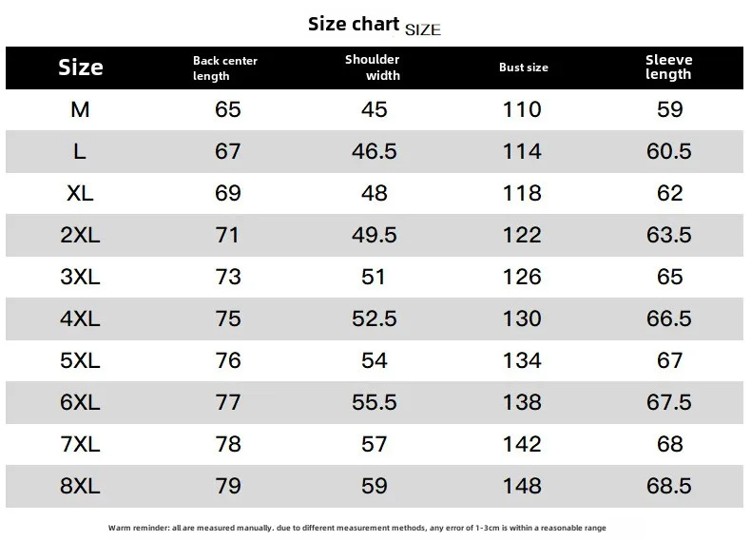751x560 pixels.
Task: Click the Shoulder width column header
Action: pos(373,68)
